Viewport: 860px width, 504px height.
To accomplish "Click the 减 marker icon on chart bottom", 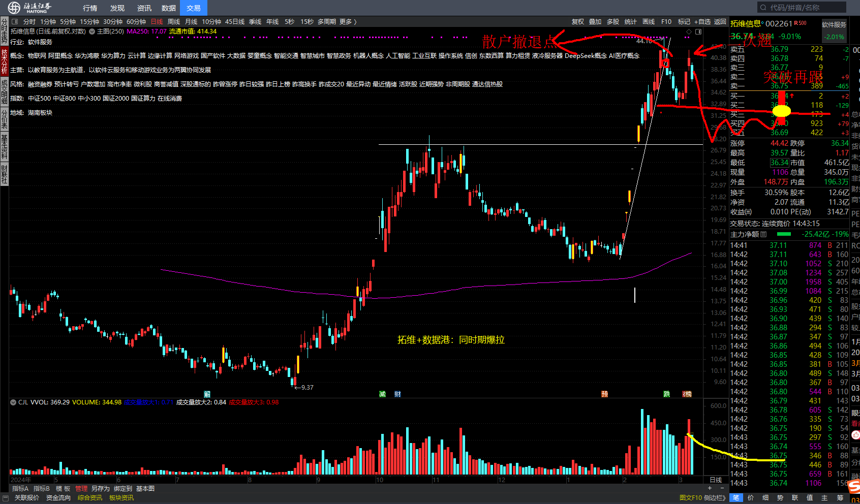I will click(382, 394).
